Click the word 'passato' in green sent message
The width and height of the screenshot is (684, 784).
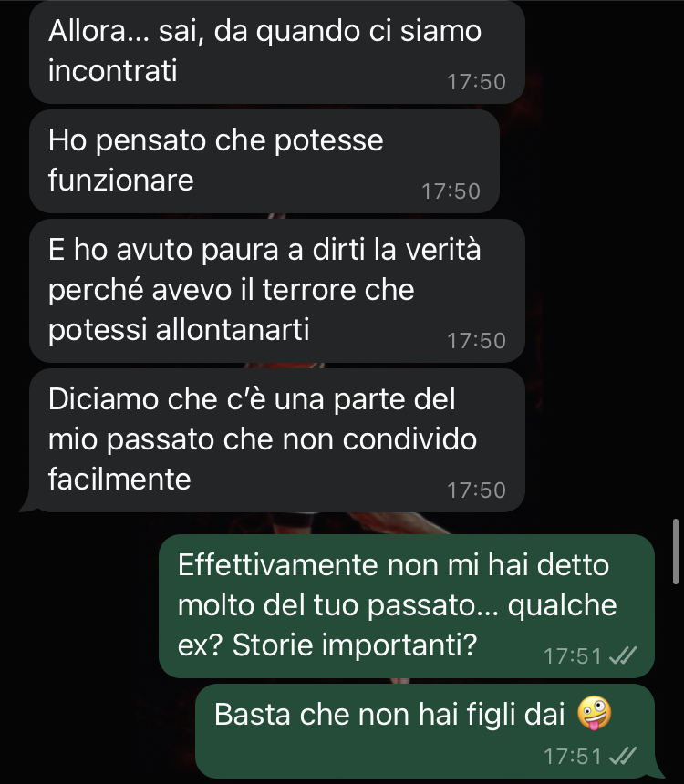click(x=433, y=606)
